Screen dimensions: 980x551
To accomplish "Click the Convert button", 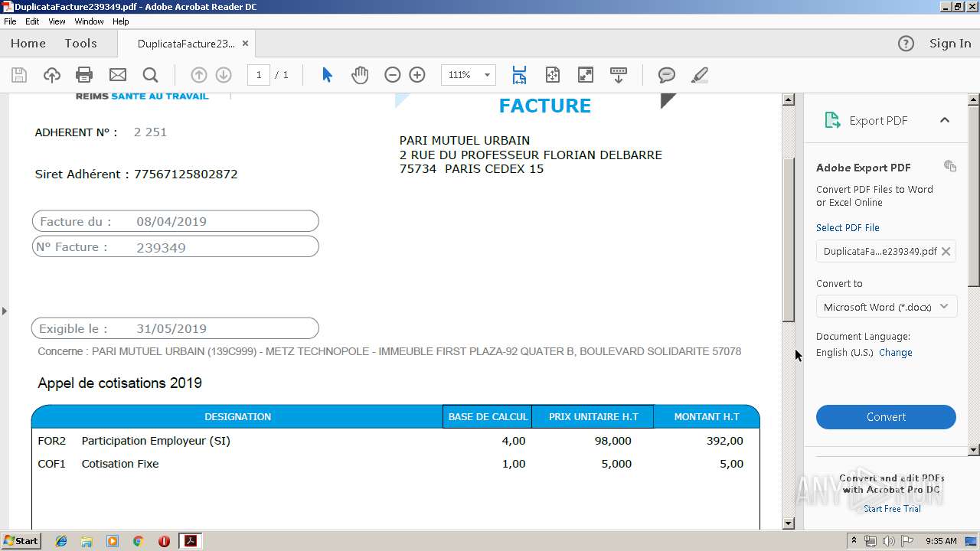I will pos(886,417).
